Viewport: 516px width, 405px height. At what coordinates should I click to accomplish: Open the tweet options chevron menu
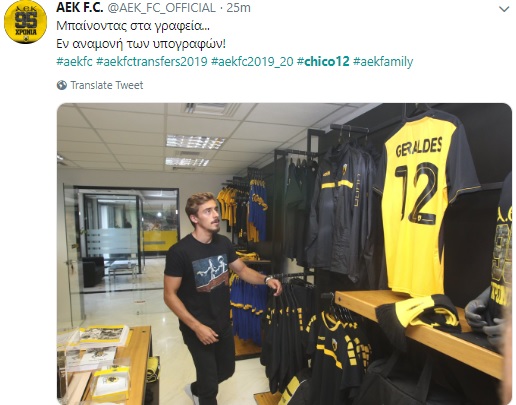[x=504, y=9]
